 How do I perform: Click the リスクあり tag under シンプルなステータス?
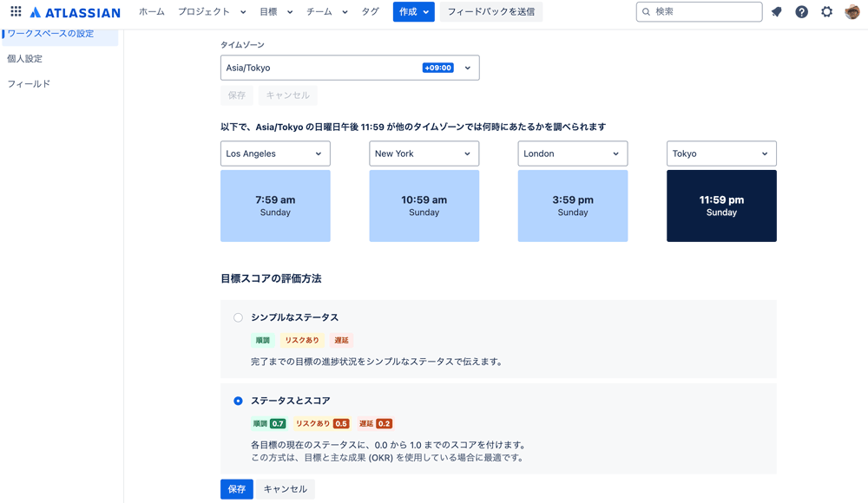(x=302, y=340)
